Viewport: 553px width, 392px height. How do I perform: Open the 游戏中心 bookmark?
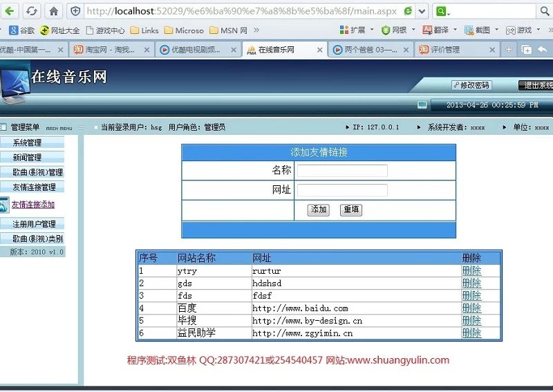[106, 30]
